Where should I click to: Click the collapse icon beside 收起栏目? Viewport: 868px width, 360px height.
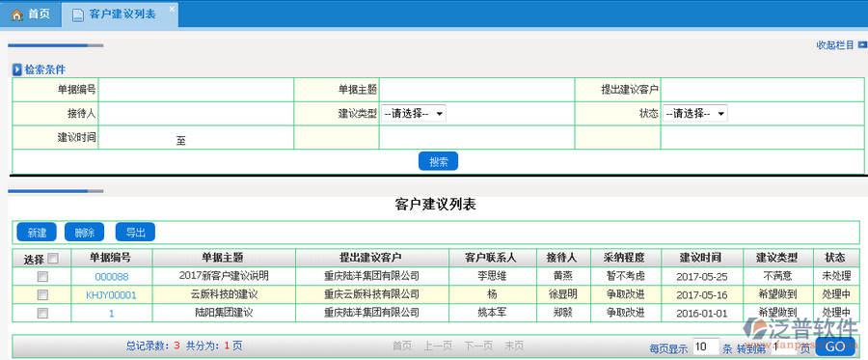coord(862,45)
